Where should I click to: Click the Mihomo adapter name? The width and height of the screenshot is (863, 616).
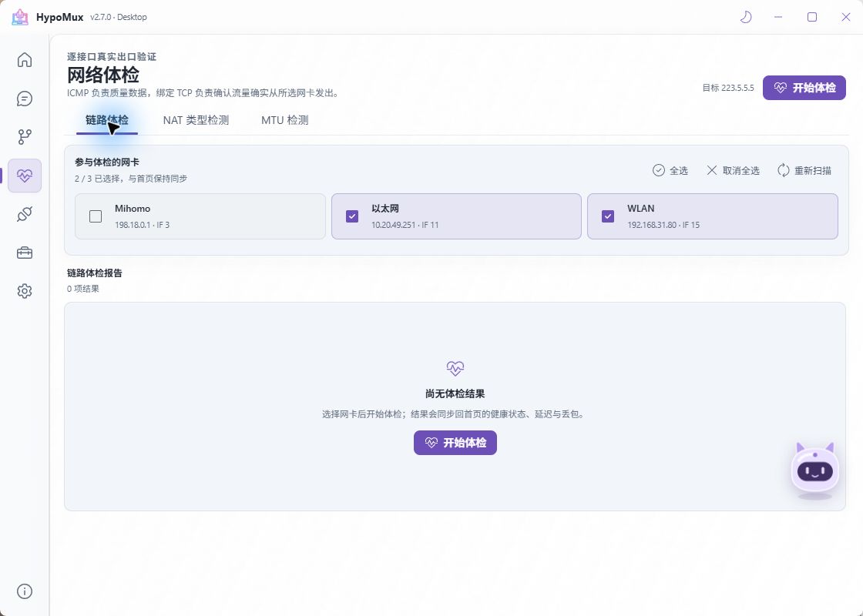coord(133,209)
